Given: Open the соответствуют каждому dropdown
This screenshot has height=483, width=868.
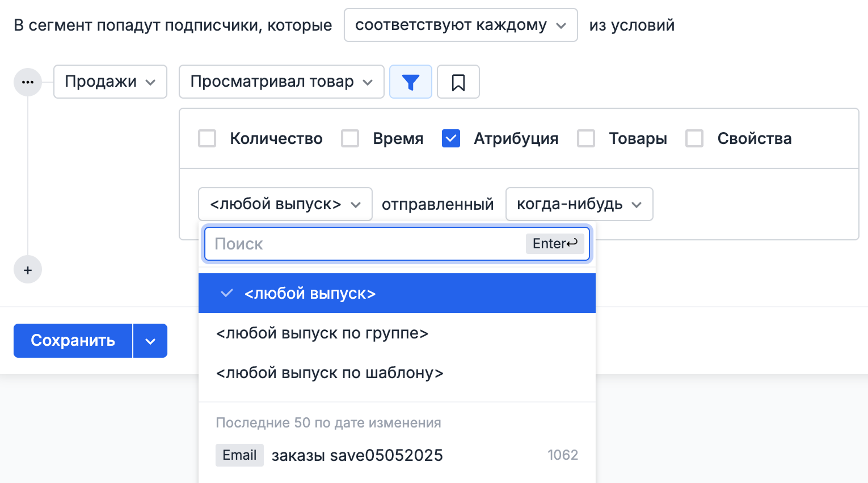Looking at the screenshot, I should pyautogui.click(x=460, y=26).
